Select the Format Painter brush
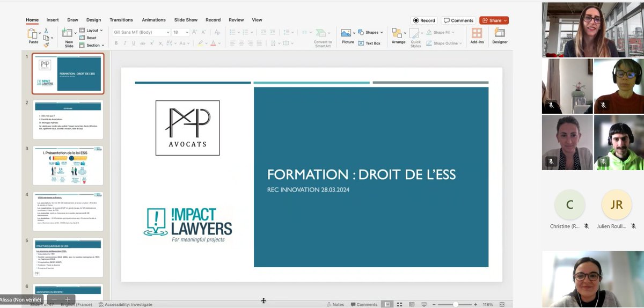 click(x=46, y=46)
